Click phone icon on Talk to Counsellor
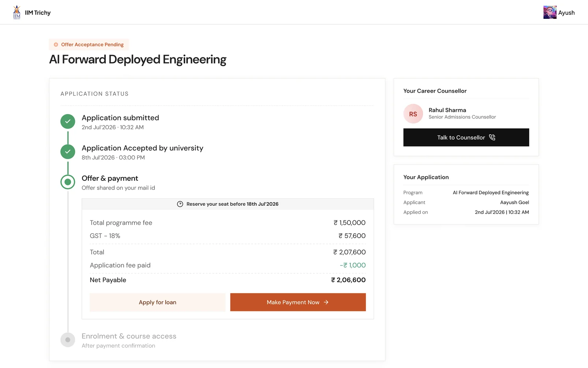Image resolution: width=588 pixels, height=368 pixels. (x=492, y=137)
